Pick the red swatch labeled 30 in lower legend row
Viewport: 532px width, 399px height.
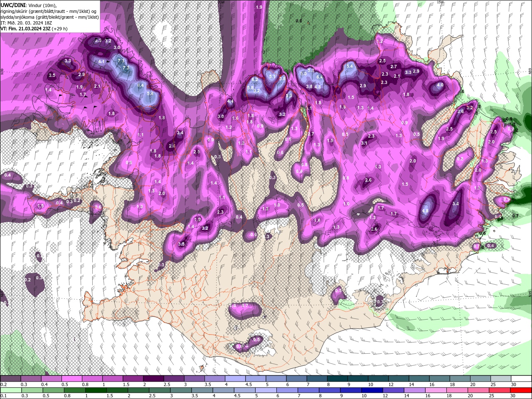520,390
